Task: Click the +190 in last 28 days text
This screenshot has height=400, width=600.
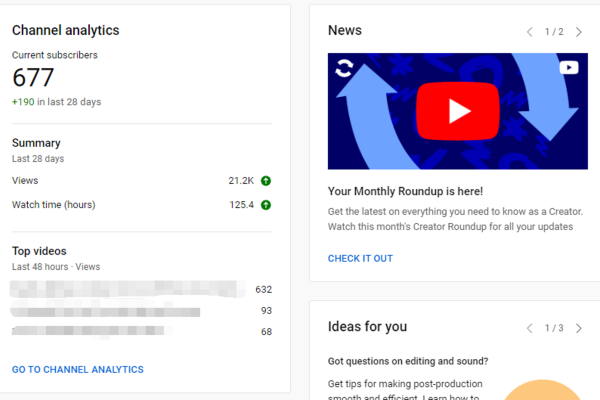Action: 56,102
